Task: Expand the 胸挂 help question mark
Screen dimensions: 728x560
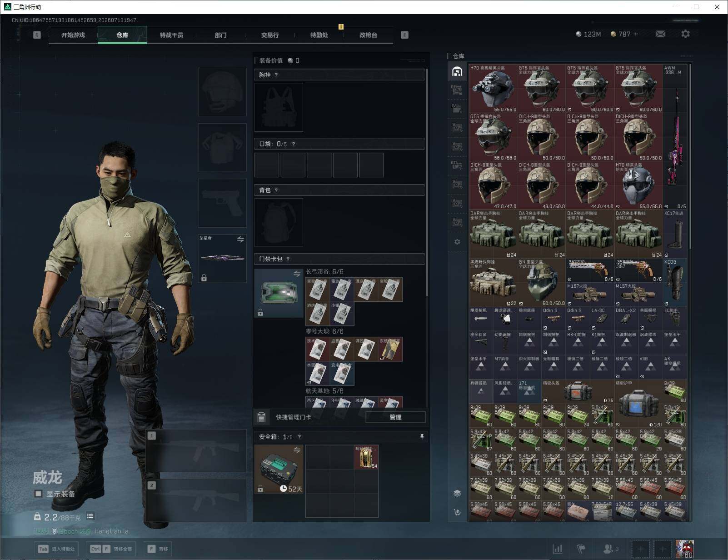Action: click(x=276, y=75)
